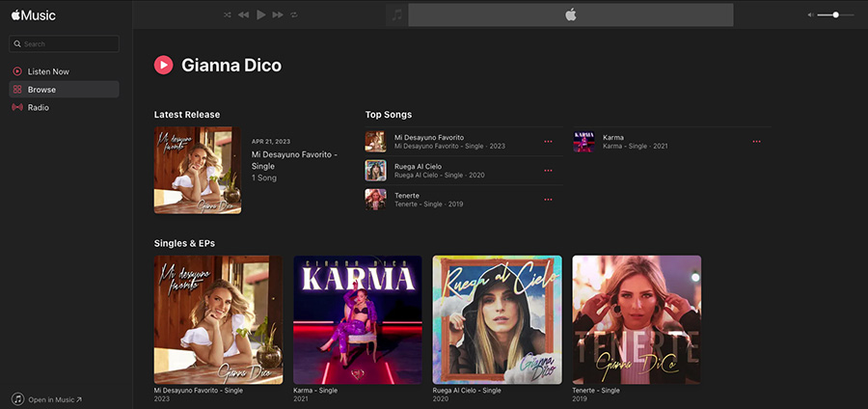Start playback with the top play button
This screenshot has width=868, height=409.
click(x=261, y=14)
